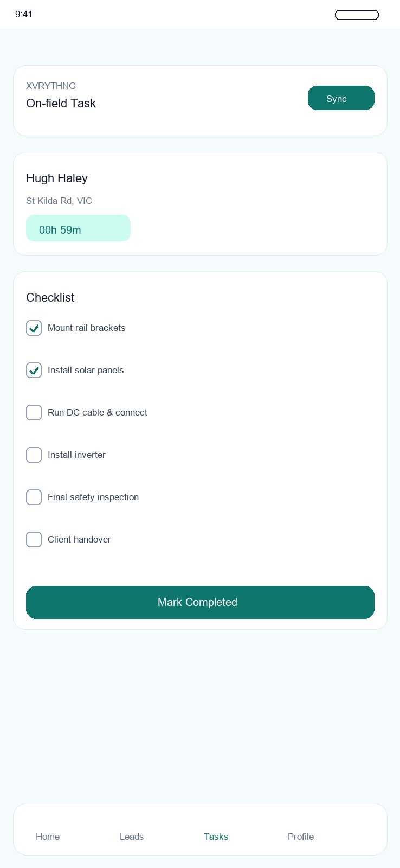Click the battery indicator in status bar
Image resolution: width=400 pixels, height=868 pixels.
357,15
